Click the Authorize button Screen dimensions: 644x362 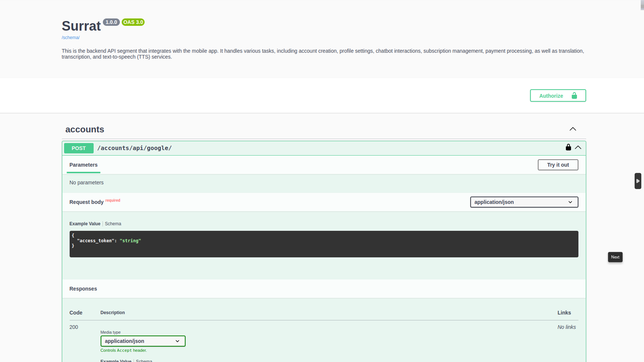558,96
